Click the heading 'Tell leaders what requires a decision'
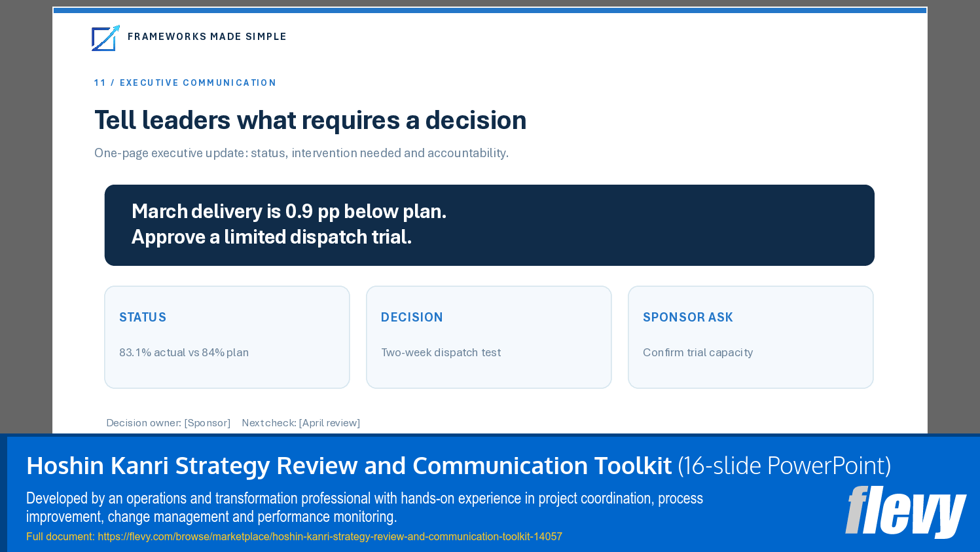 point(310,120)
